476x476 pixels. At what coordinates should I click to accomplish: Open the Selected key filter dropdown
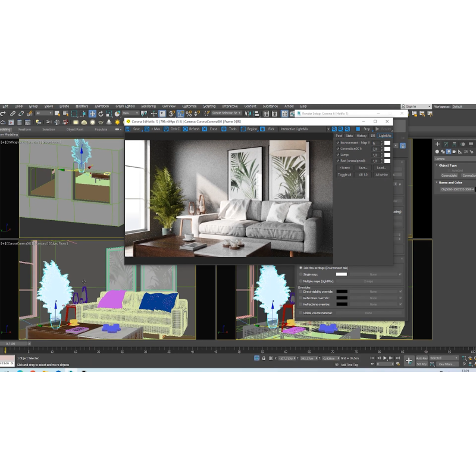tap(443, 358)
